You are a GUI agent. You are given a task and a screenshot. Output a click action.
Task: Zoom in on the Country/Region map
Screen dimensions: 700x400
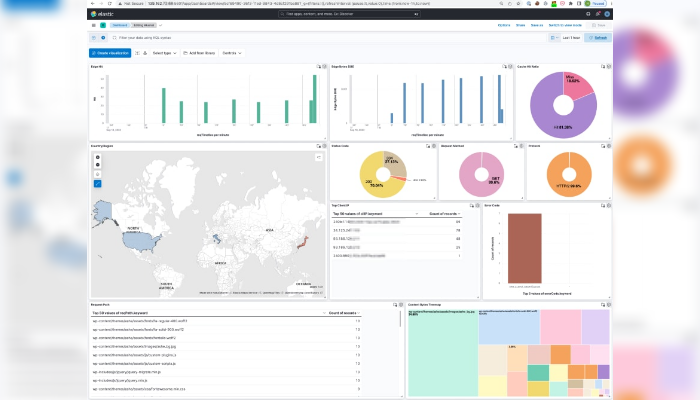[x=97, y=157]
